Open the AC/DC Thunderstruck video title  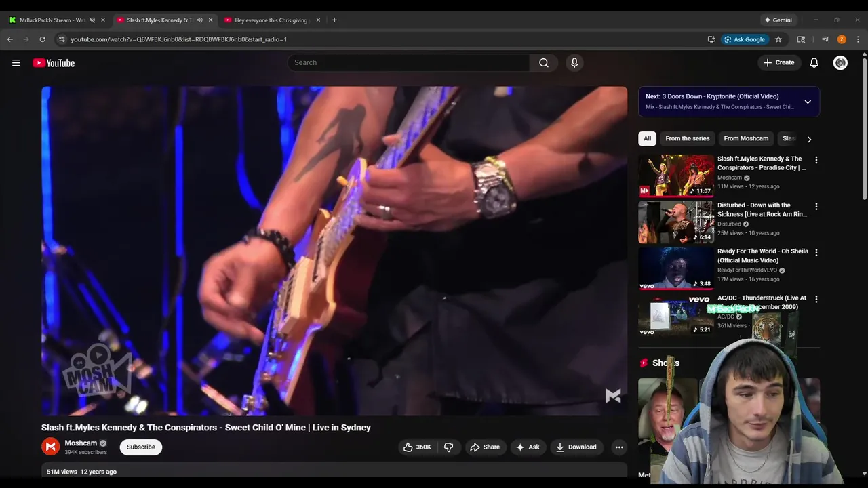pos(762,302)
